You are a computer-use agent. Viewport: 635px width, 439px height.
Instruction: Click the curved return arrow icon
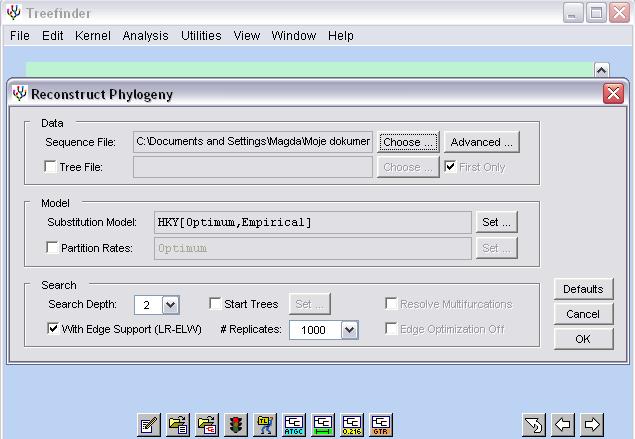click(534, 425)
